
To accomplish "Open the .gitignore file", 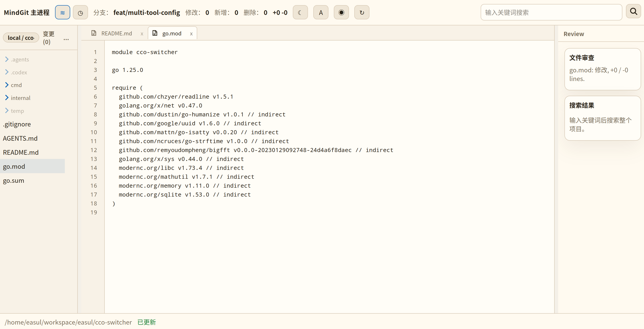I will 17,124.
